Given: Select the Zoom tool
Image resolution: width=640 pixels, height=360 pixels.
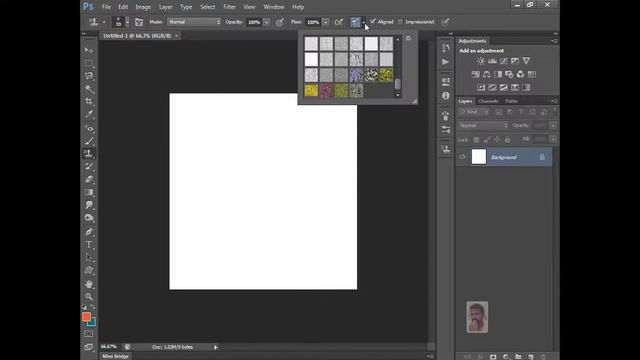Looking at the screenshot, I should click(x=89, y=297).
